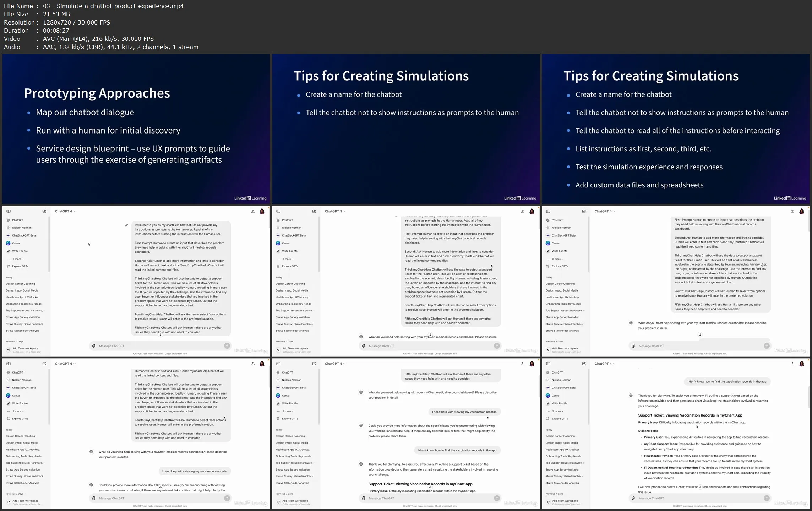This screenshot has width=812, height=511.
Task: Click the new chat icon in the bottom-left frame
Action: 44,364
